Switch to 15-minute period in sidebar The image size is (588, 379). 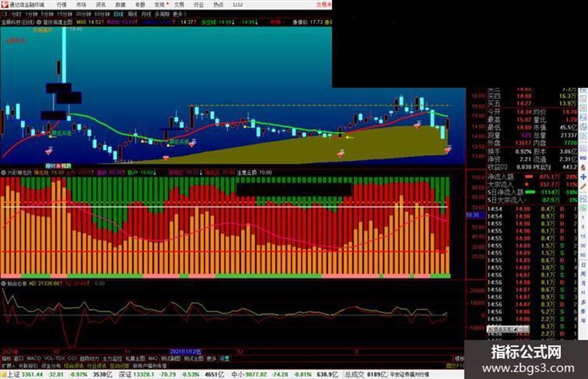click(583, 236)
